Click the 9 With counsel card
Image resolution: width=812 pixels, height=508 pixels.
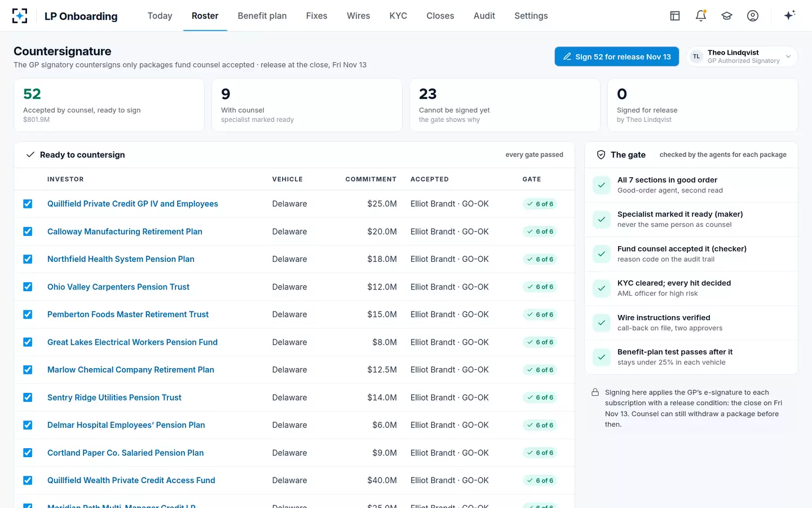(x=307, y=105)
